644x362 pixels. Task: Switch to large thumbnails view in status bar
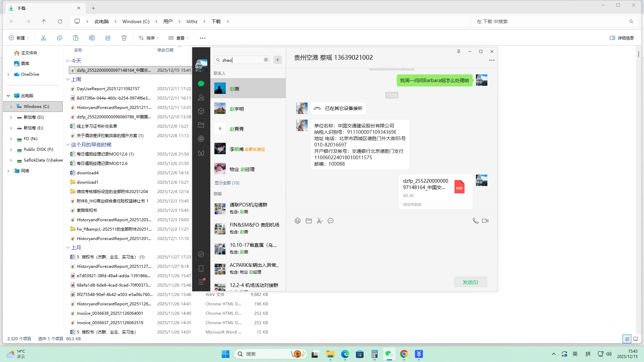(635, 339)
